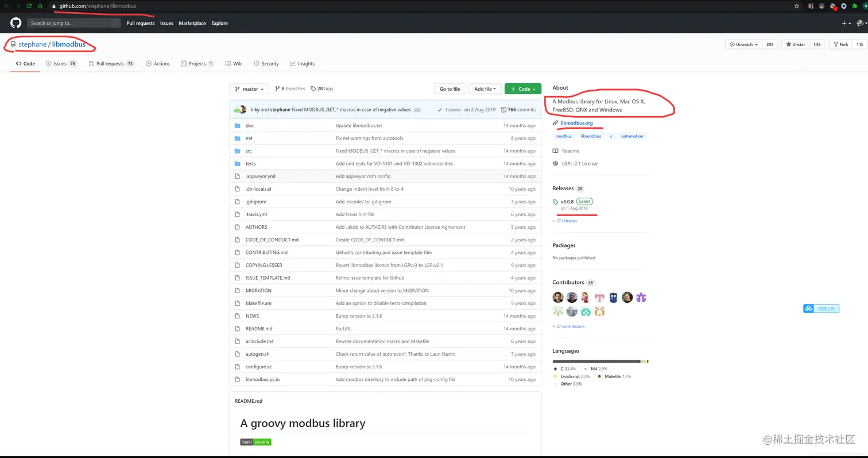Click the Security shield icon

(255, 63)
